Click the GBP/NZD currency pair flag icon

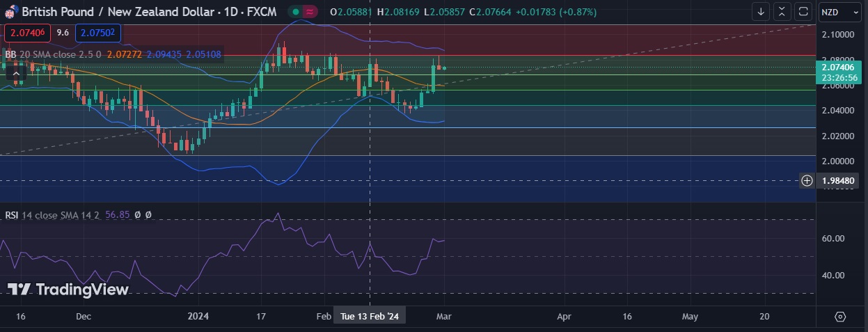pyautogui.click(x=12, y=11)
